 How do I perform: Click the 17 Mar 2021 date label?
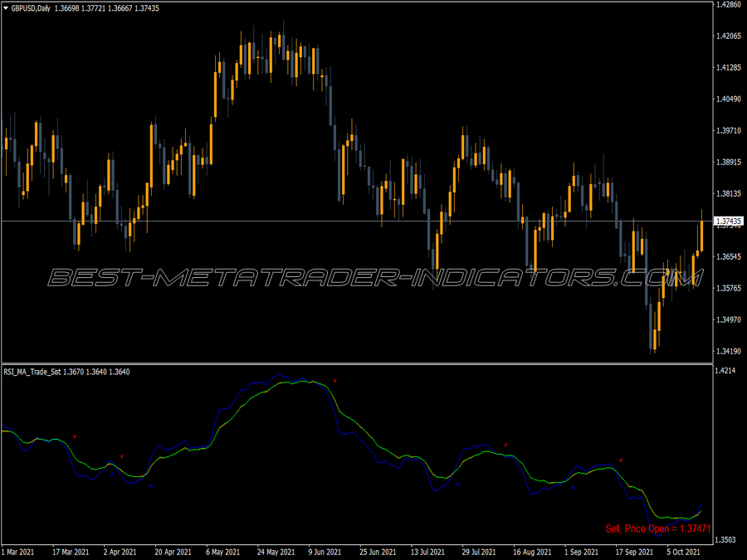click(x=71, y=553)
